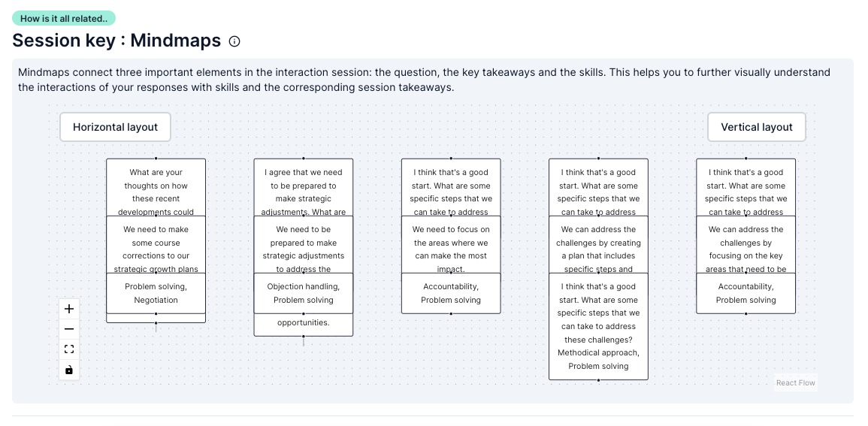
Task: Select 'I agree that we need' question node
Action: [303, 186]
